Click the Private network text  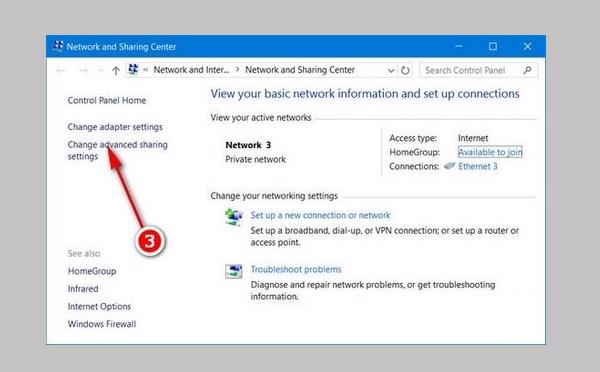256,159
